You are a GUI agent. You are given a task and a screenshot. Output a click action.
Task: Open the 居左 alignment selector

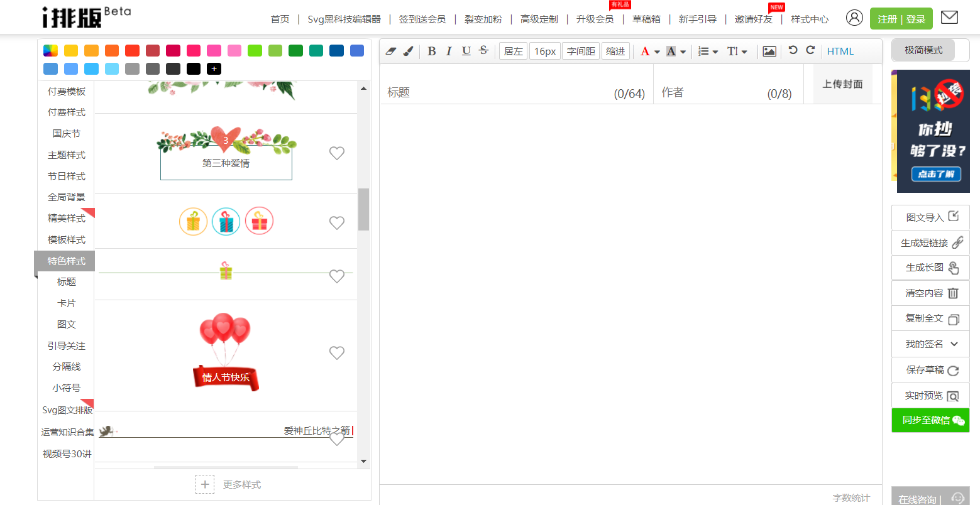click(x=514, y=52)
